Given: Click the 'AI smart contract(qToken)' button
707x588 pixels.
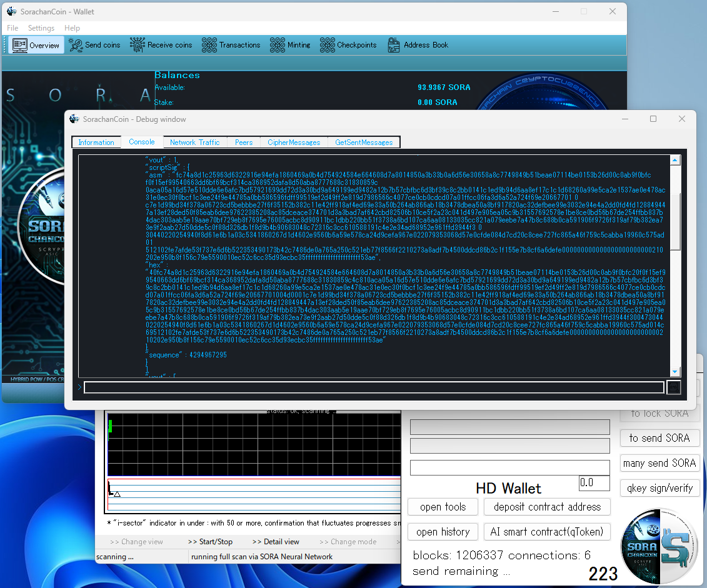Looking at the screenshot, I should pos(547,532).
